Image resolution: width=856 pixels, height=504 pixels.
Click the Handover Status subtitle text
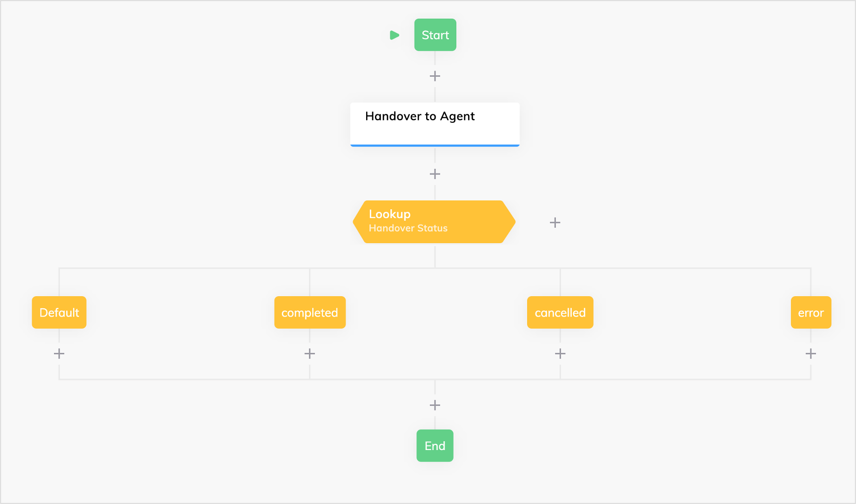[x=408, y=228]
